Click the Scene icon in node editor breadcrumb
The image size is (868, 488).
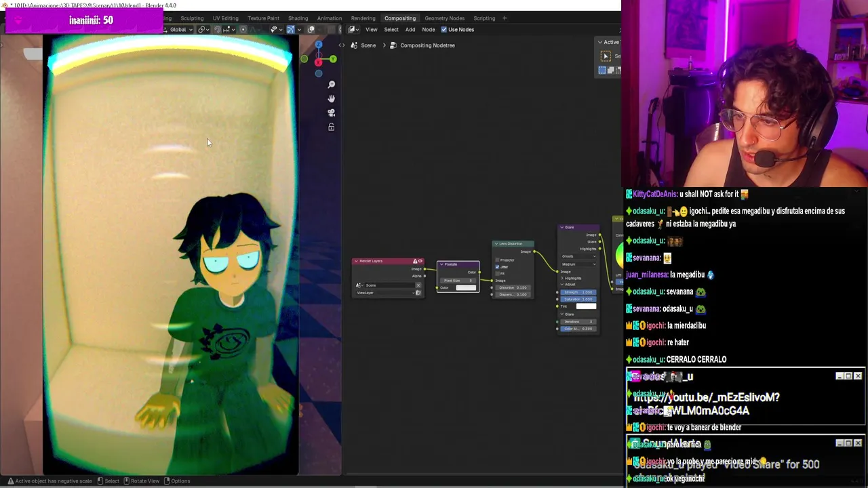tap(354, 45)
